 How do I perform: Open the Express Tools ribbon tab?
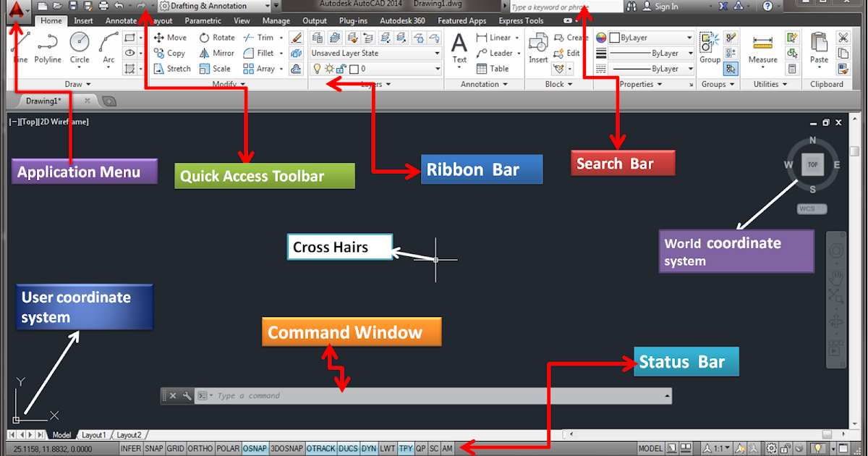pyautogui.click(x=521, y=21)
